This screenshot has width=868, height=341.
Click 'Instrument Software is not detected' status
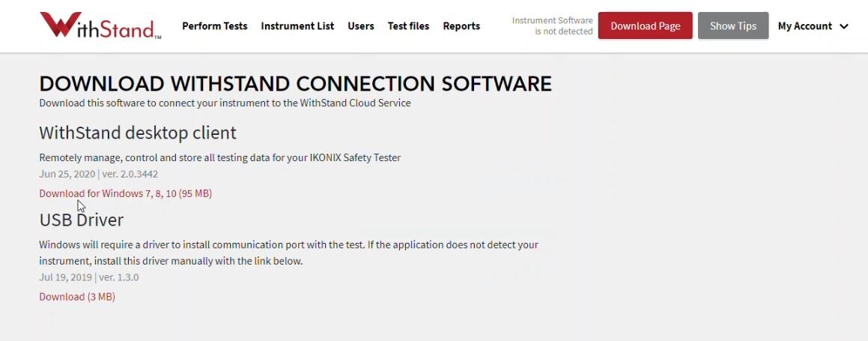553,26
